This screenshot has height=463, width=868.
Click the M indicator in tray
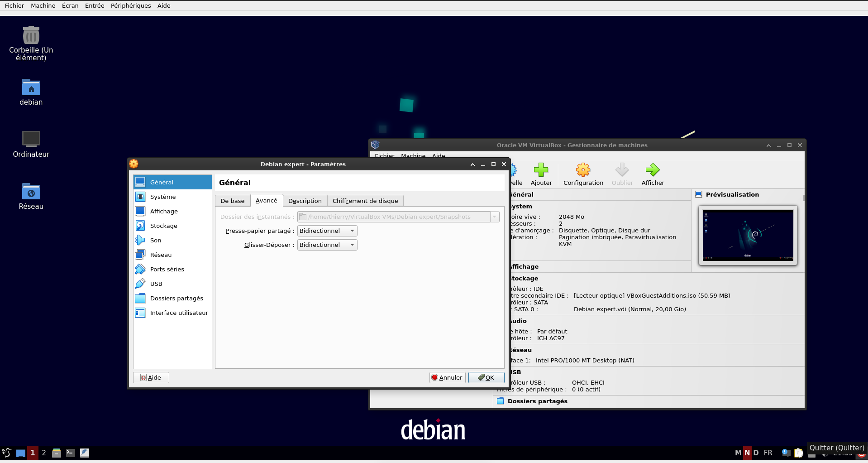(x=738, y=453)
